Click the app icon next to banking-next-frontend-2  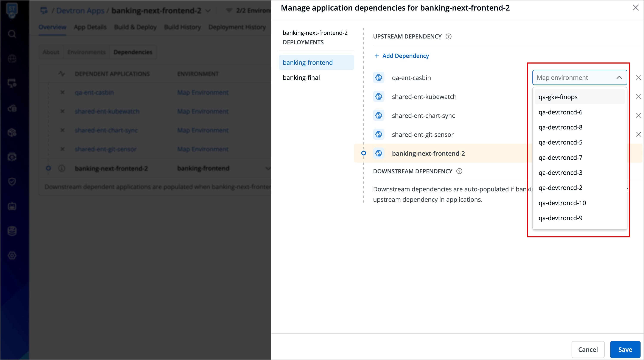(378, 153)
